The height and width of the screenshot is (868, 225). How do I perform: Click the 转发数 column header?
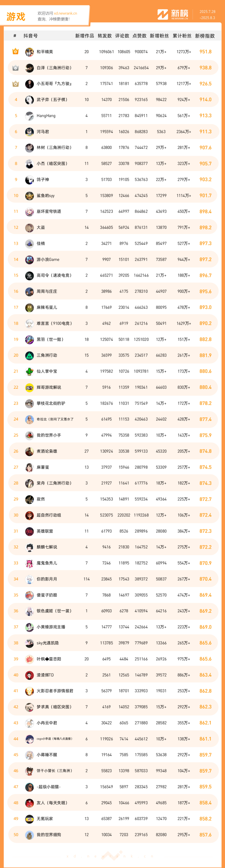click(105, 36)
